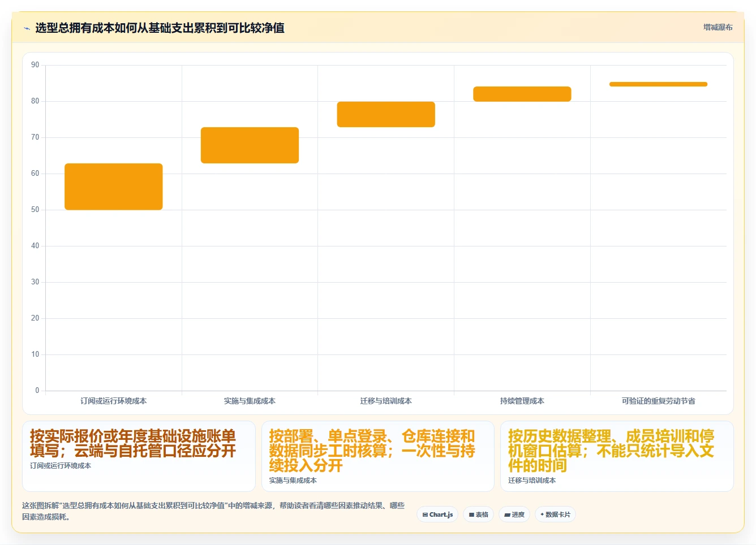This screenshot has width=756, height=545.
Task: Click the lightning icon beside the chart title
Action: 27,28
